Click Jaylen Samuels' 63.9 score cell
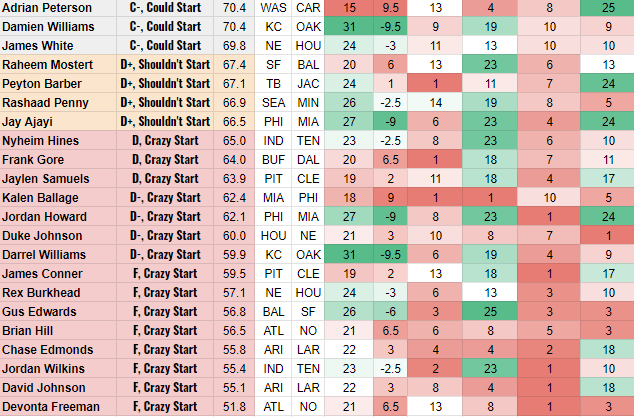The width and height of the screenshot is (634, 417). click(234, 179)
